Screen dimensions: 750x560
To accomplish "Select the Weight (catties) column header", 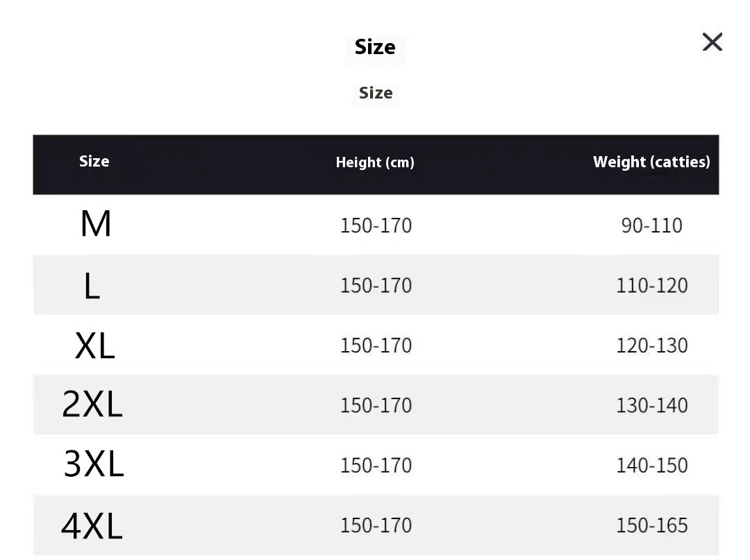I will point(651,162).
